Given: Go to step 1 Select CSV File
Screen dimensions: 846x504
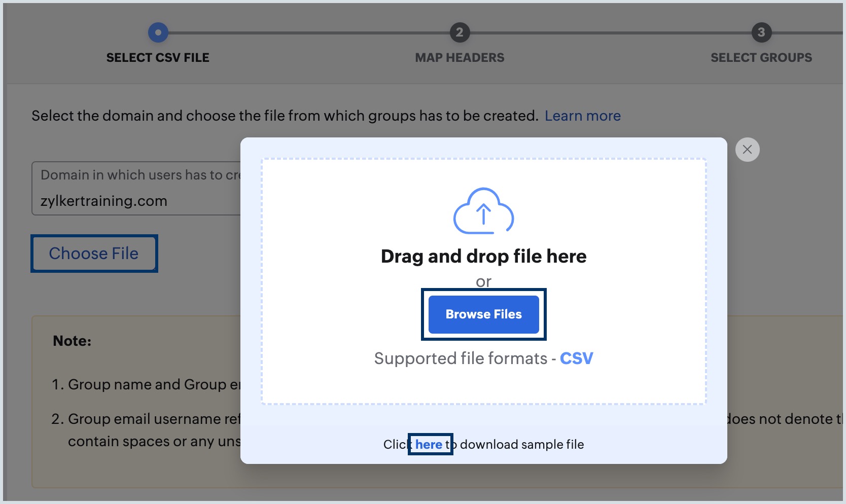Looking at the screenshot, I should tap(158, 58).
